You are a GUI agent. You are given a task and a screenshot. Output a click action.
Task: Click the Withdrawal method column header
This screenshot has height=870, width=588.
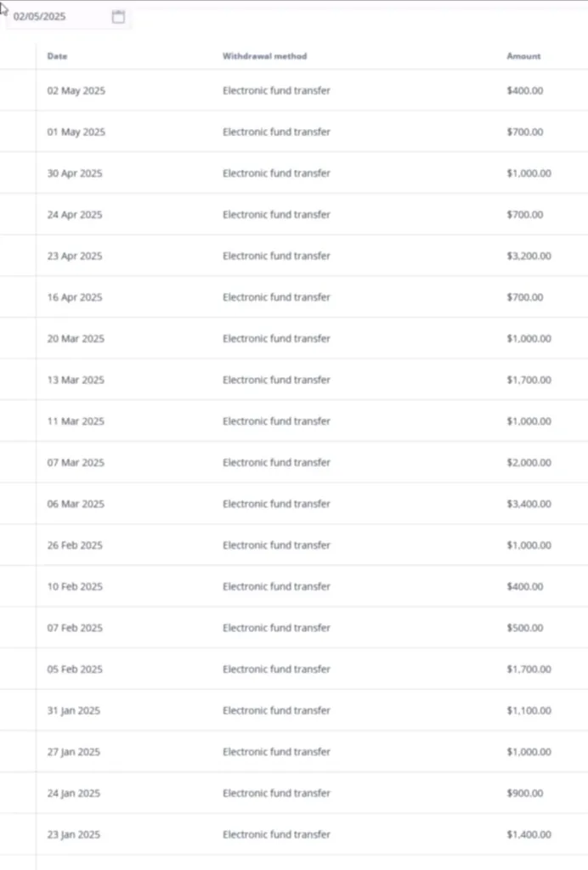[x=264, y=56]
